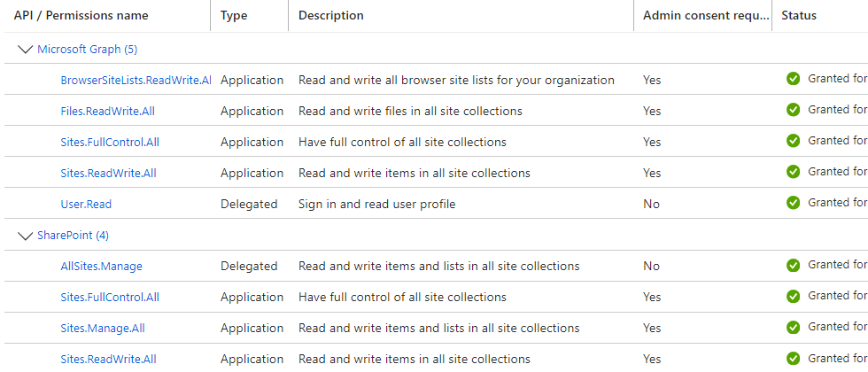Viewport: 868px width, 372px height.
Task: Click green granted checkmark for BrowserSiteLists.ReadWrite.All
Action: (x=793, y=79)
